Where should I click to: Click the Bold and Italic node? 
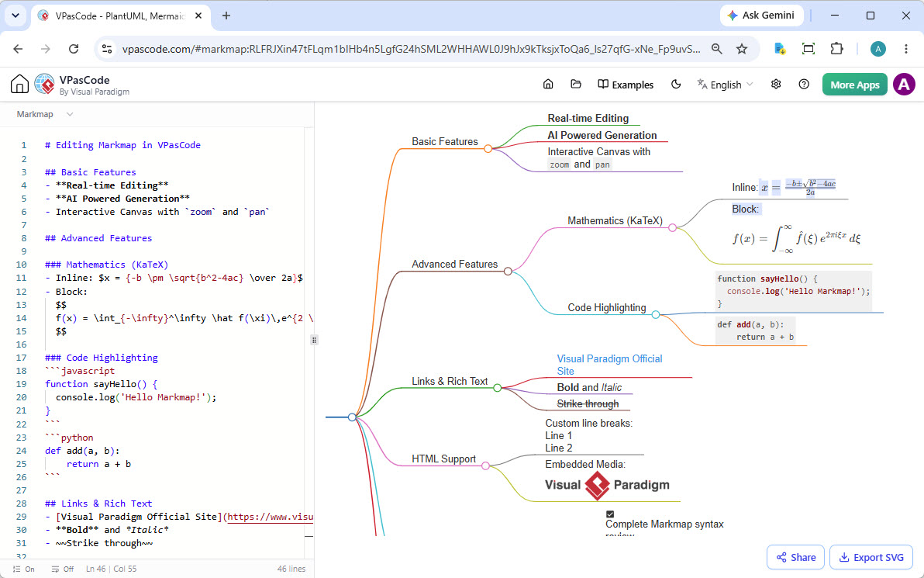tap(589, 387)
